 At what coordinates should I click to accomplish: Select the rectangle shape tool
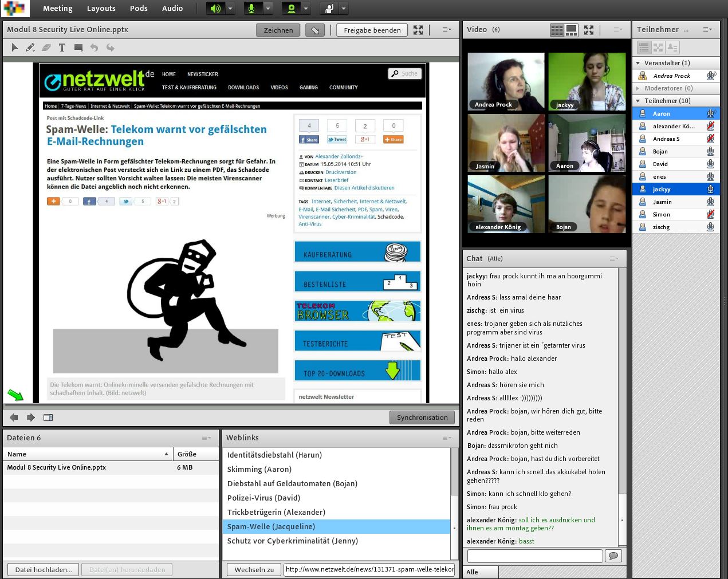(x=78, y=48)
